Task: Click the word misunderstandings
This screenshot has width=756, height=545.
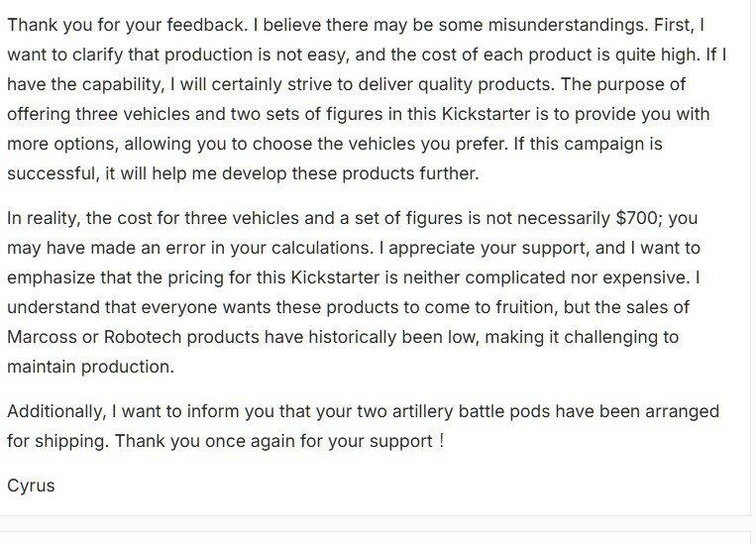Action: coord(568,25)
